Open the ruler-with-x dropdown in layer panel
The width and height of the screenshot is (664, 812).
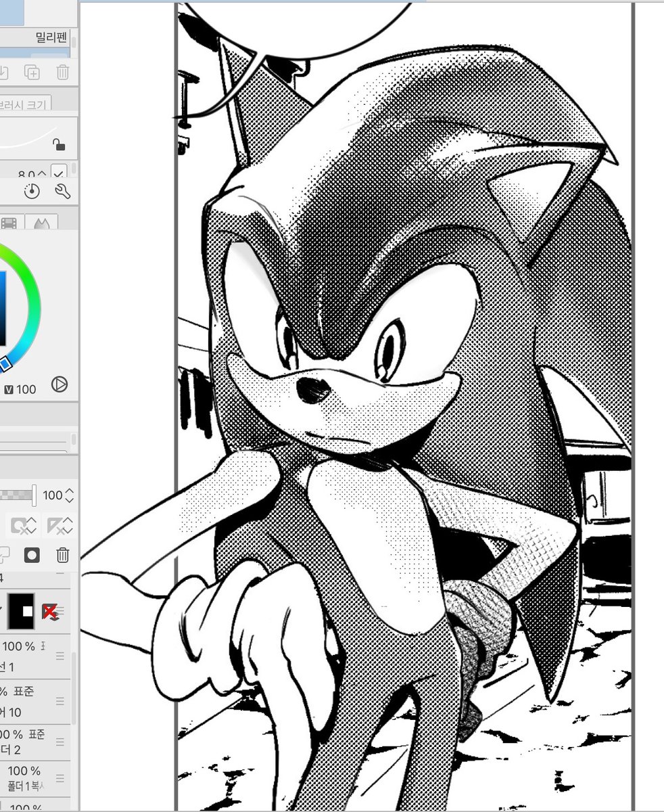[x=59, y=525]
